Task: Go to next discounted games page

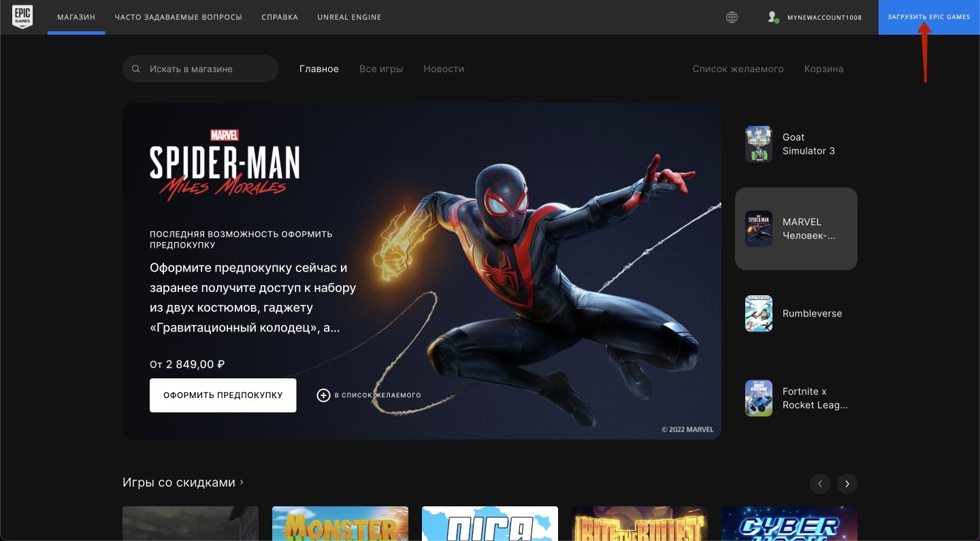Action: 847,484
